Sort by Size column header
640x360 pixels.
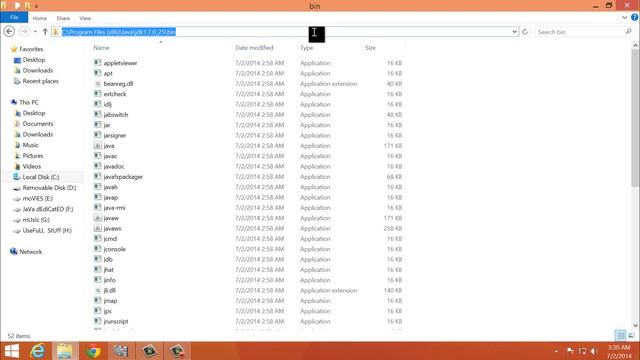pyautogui.click(x=370, y=48)
